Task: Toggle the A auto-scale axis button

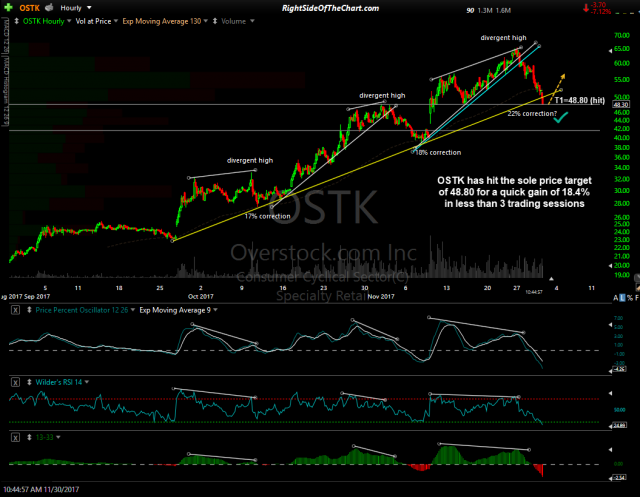Action: coord(616,298)
